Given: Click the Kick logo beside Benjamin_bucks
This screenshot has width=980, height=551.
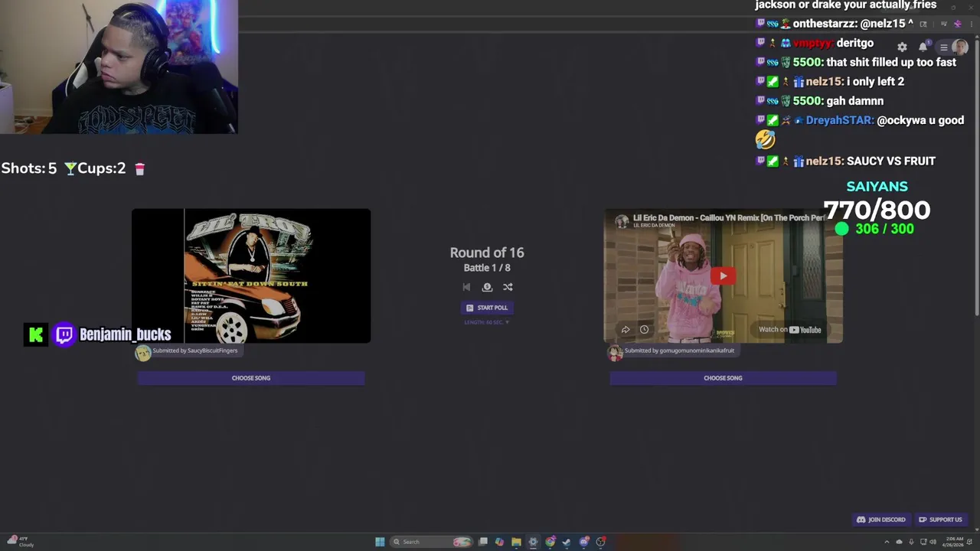Looking at the screenshot, I should click(36, 334).
